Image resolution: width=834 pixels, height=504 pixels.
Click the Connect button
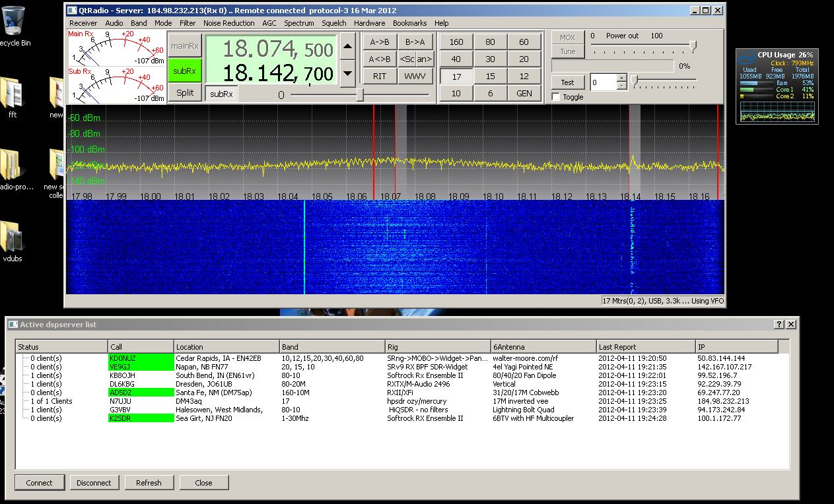(39, 482)
